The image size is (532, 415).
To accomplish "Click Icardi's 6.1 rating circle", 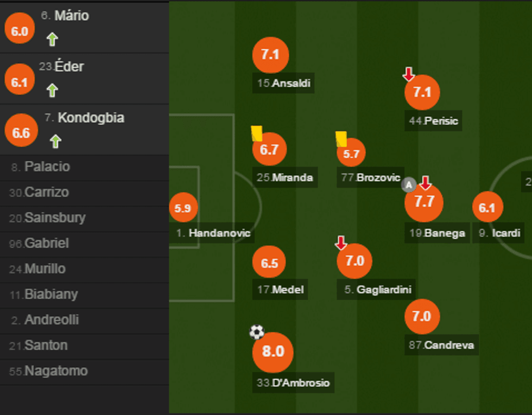I will pos(487,208).
